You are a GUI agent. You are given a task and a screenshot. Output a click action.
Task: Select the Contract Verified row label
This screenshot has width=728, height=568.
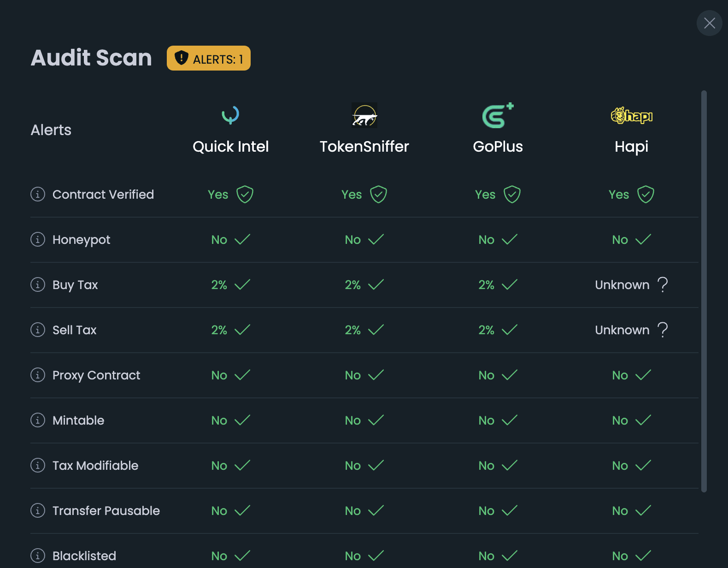tap(103, 195)
